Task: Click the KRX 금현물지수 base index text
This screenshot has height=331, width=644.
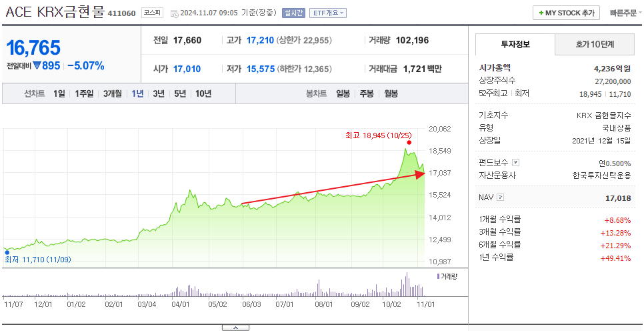Action: pyautogui.click(x=604, y=115)
